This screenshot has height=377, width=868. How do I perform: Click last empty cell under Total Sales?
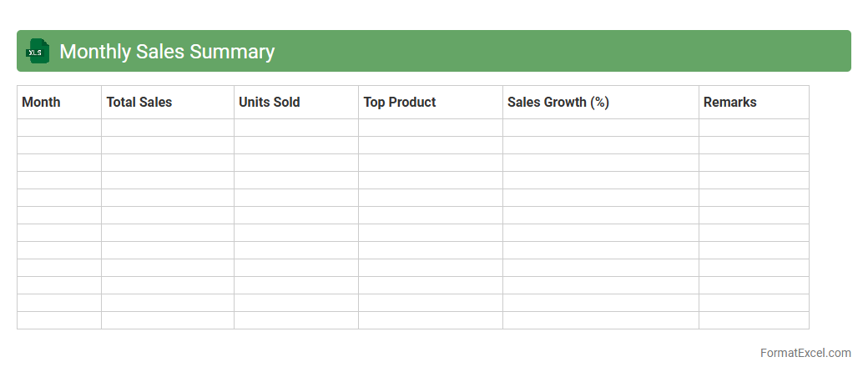[x=168, y=320]
